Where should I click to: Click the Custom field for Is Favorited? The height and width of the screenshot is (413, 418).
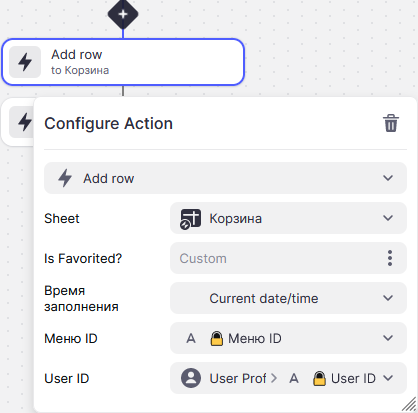coord(288,258)
